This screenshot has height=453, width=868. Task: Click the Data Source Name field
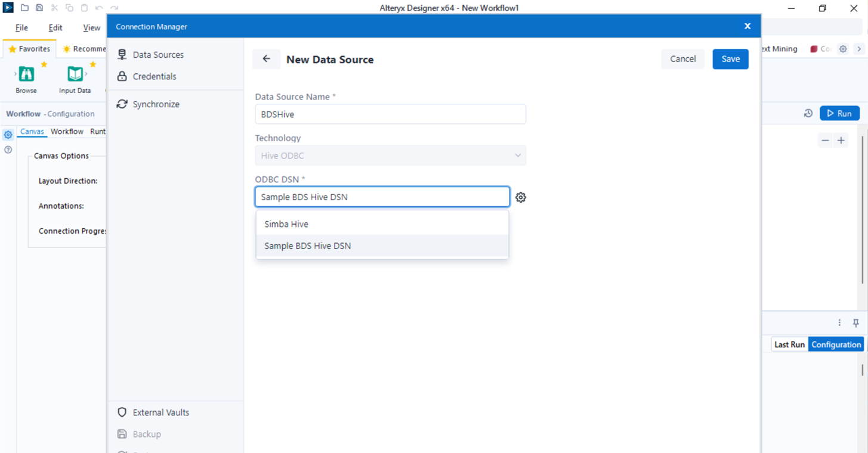coord(390,114)
